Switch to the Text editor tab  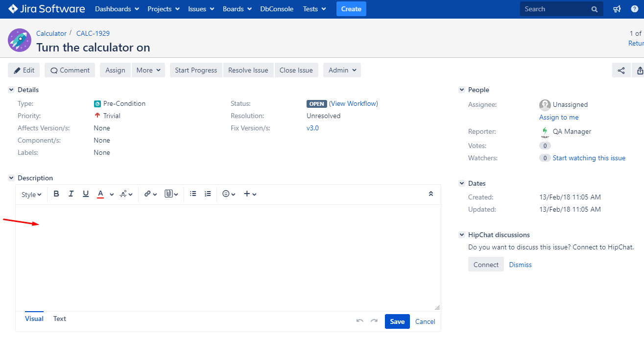click(60, 319)
